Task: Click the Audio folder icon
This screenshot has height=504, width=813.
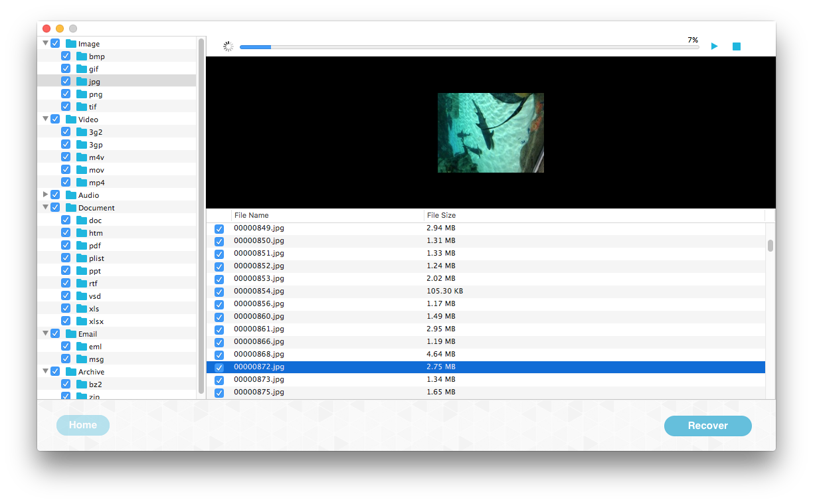Action: click(71, 195)
